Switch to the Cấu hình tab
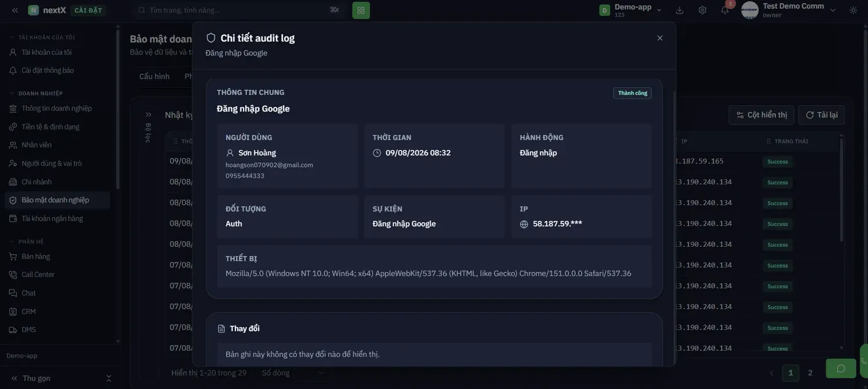 pyautogui.click(x=155, y=76)
